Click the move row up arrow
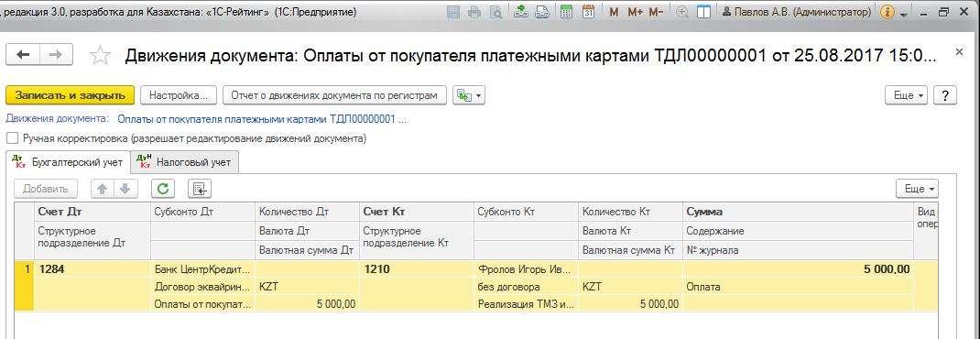 coord(103,188)
